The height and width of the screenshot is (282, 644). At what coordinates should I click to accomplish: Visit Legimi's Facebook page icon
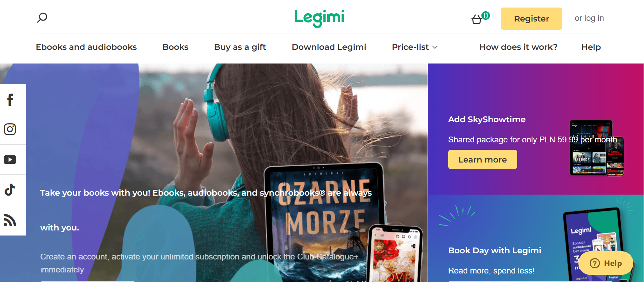pyautogui.click(x=10, y=99)
